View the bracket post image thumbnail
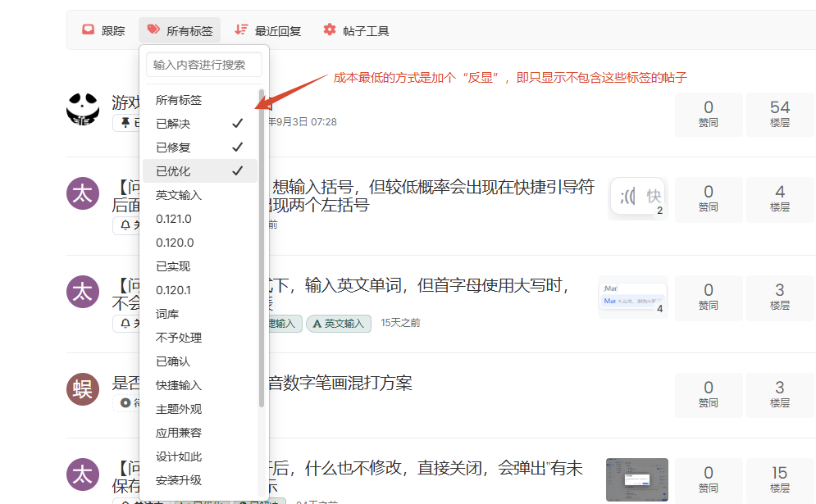 pos(638,198)
